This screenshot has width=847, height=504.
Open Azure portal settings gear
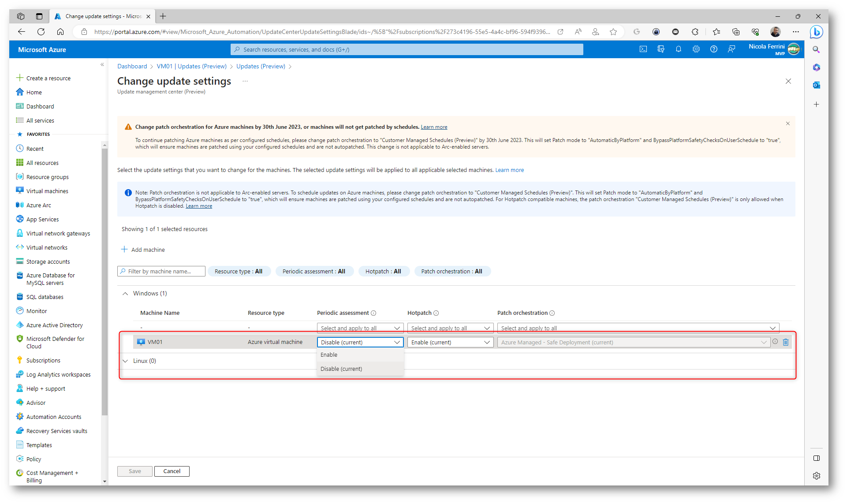point(696,49)
